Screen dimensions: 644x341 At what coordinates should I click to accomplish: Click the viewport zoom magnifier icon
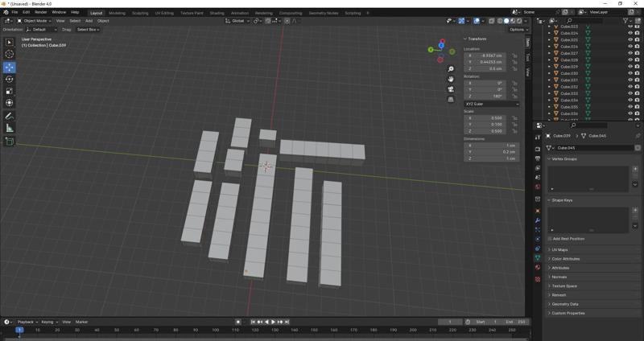451,69
